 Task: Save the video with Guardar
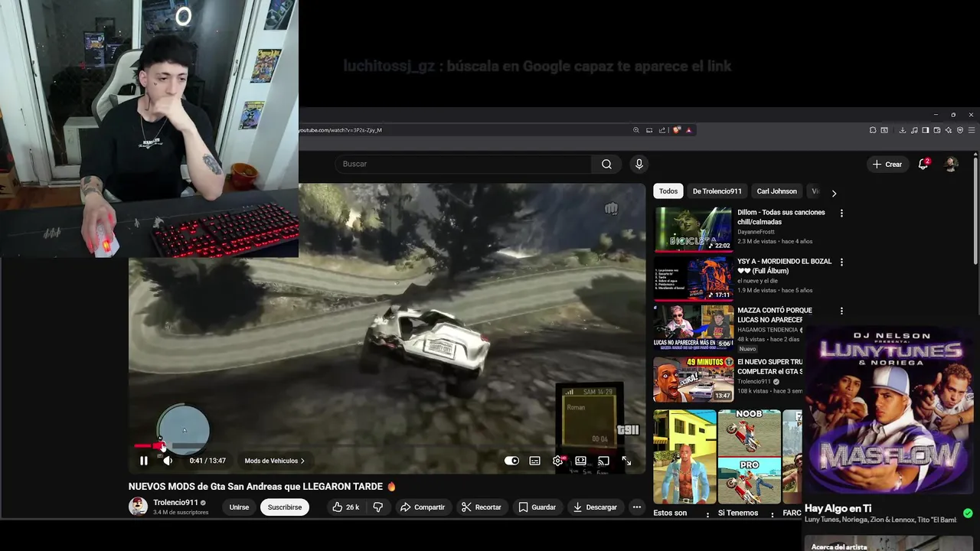537,507
